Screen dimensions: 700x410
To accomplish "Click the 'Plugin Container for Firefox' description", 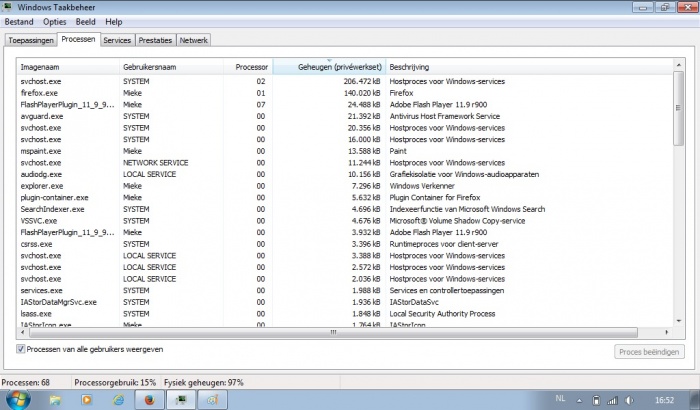I will 435,197.
